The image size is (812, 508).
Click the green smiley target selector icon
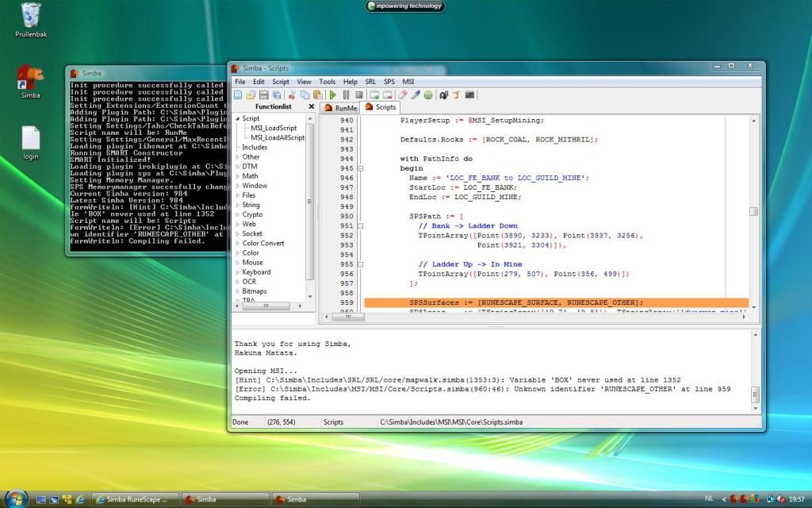[428, 95]
